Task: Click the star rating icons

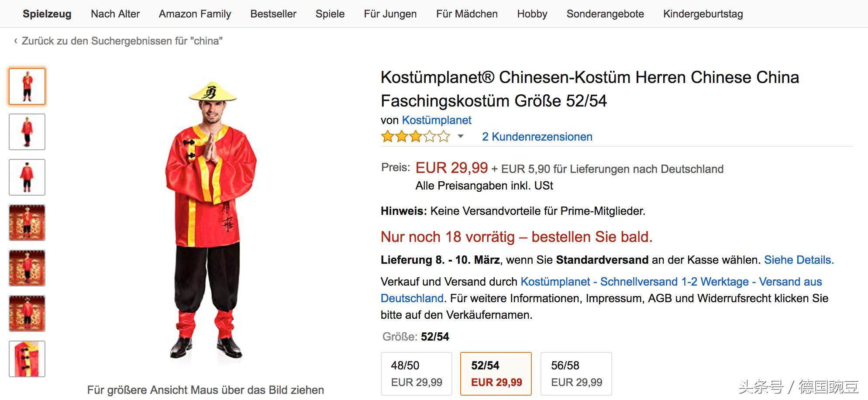Action: [x=415, y=137]
